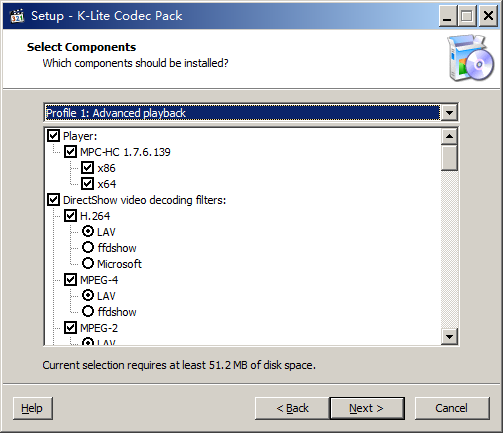Click the component list scrollbar thumb
This screenshot has height=433, width=503.
(449, 158)
